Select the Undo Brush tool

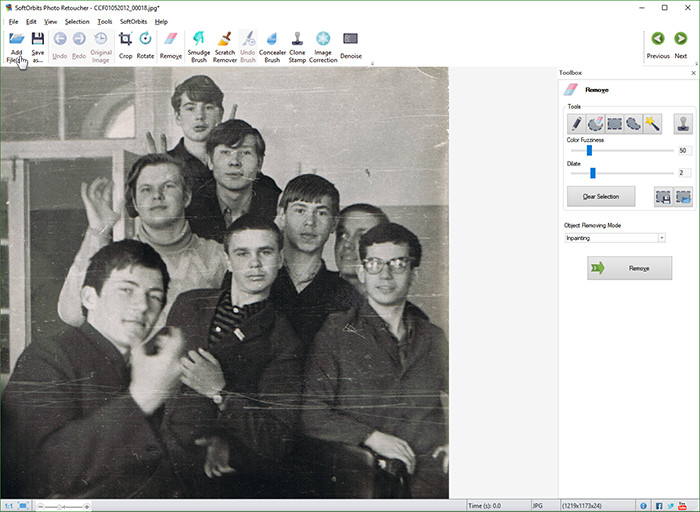pyautogui.click(x=248, y=39)
